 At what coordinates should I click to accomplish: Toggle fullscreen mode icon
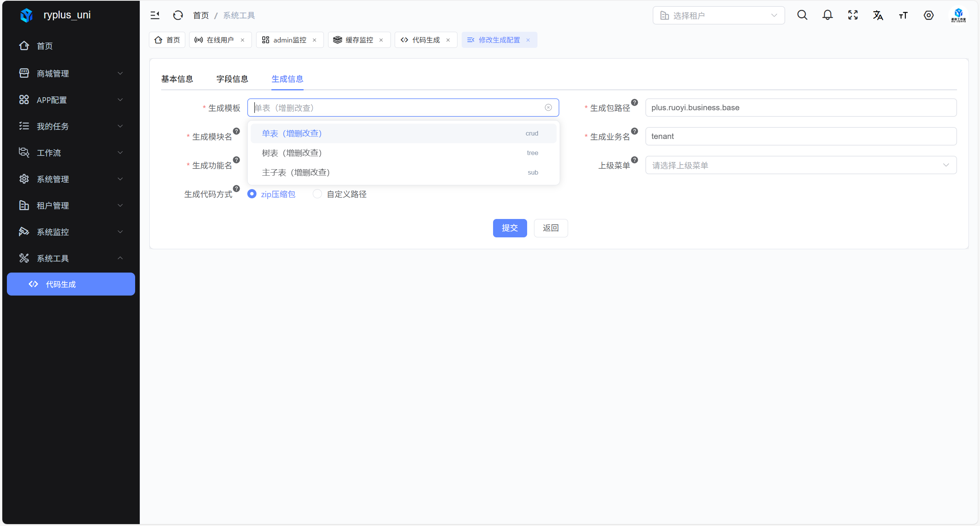click(853, 15)
